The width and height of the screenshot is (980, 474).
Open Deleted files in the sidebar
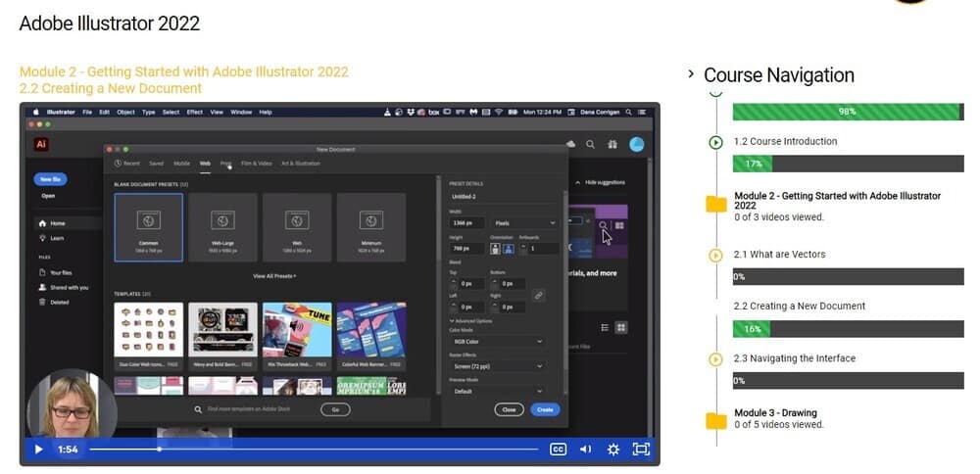60,303
